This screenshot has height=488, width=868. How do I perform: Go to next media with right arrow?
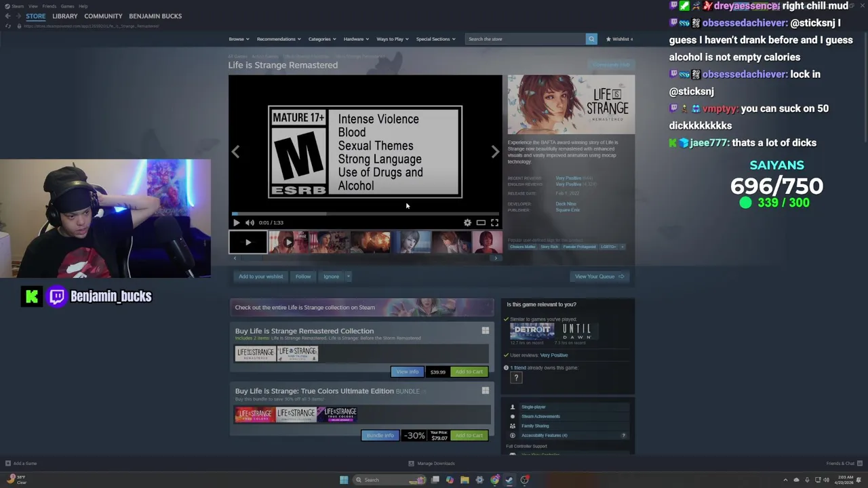tap(495, 152)
